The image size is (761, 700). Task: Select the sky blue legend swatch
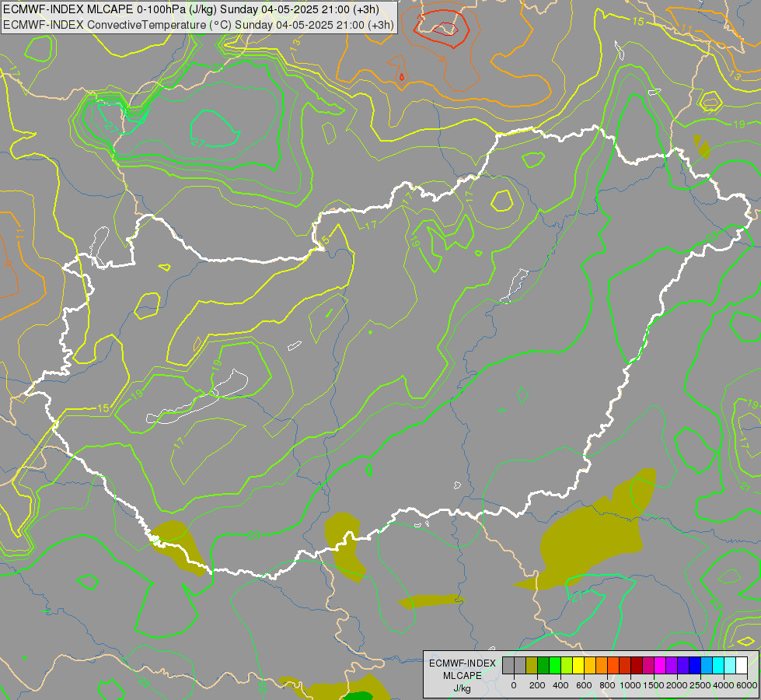pyautogui.click(x=707, y=665)
